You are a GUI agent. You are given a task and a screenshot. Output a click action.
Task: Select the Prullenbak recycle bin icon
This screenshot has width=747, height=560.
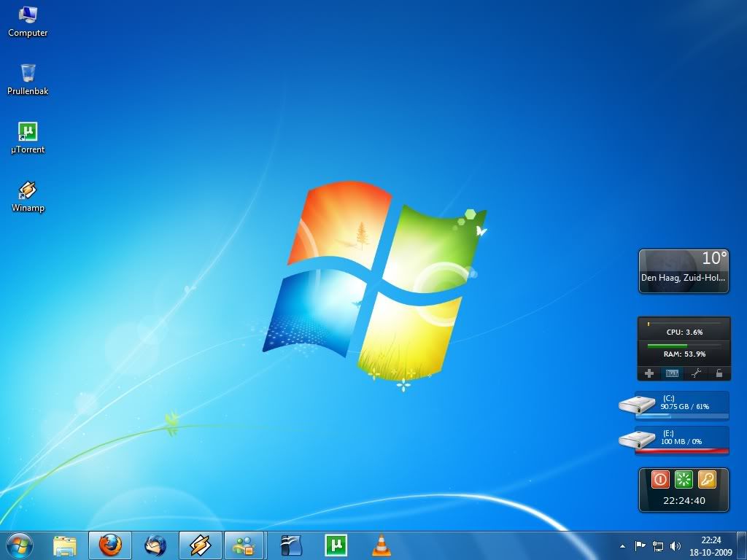click(x=28, y=79)
